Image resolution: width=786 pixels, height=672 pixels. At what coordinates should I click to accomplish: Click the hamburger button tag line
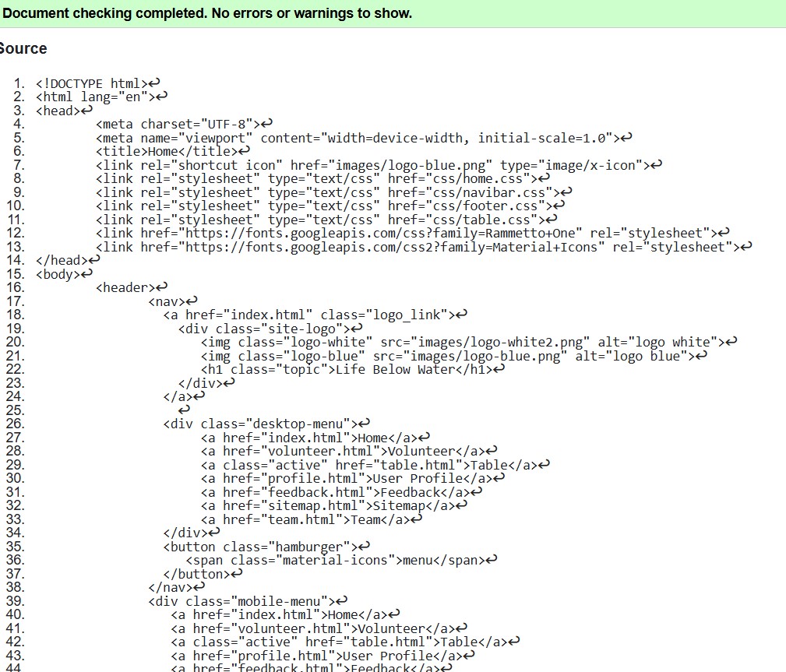260,547
